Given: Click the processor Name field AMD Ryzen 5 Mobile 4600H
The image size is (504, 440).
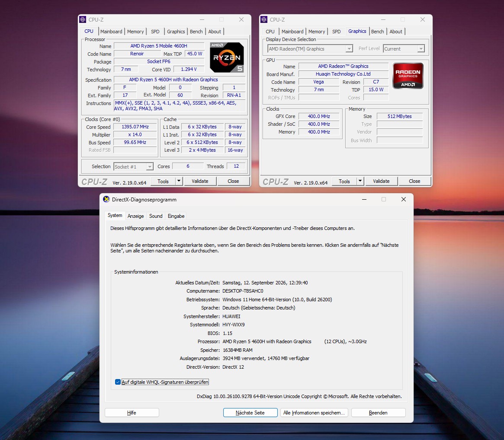Looking at the screenshot, I should [x=159, y=46].
